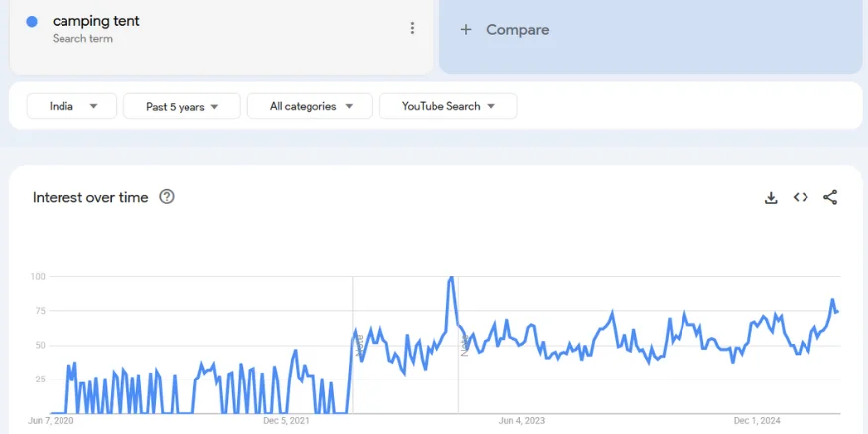Open the YouTube Search source dropdown

click(447, 106)
